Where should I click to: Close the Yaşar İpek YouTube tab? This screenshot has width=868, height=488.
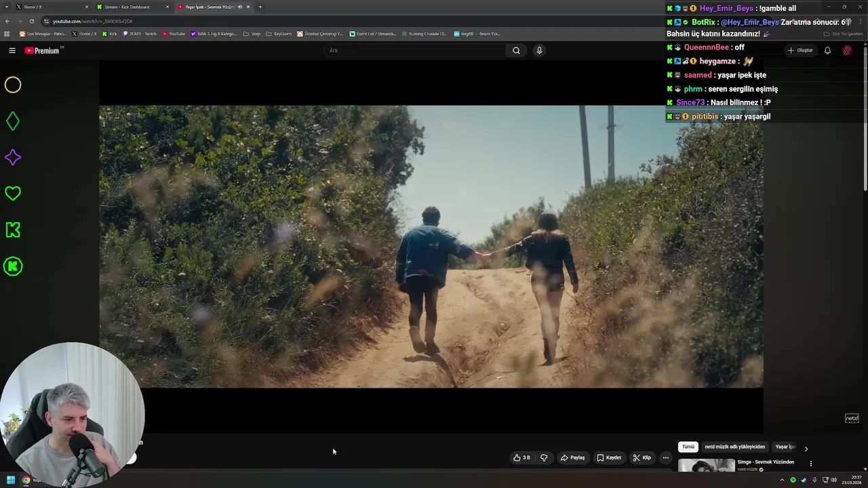(x=248, y=7)
